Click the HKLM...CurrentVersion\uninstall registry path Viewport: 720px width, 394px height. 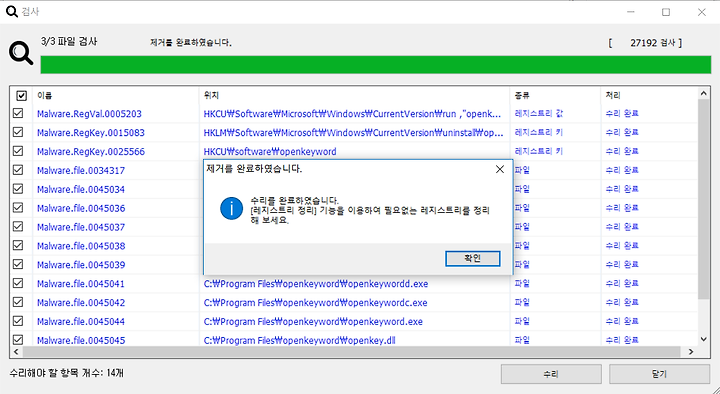click(354, 133)
